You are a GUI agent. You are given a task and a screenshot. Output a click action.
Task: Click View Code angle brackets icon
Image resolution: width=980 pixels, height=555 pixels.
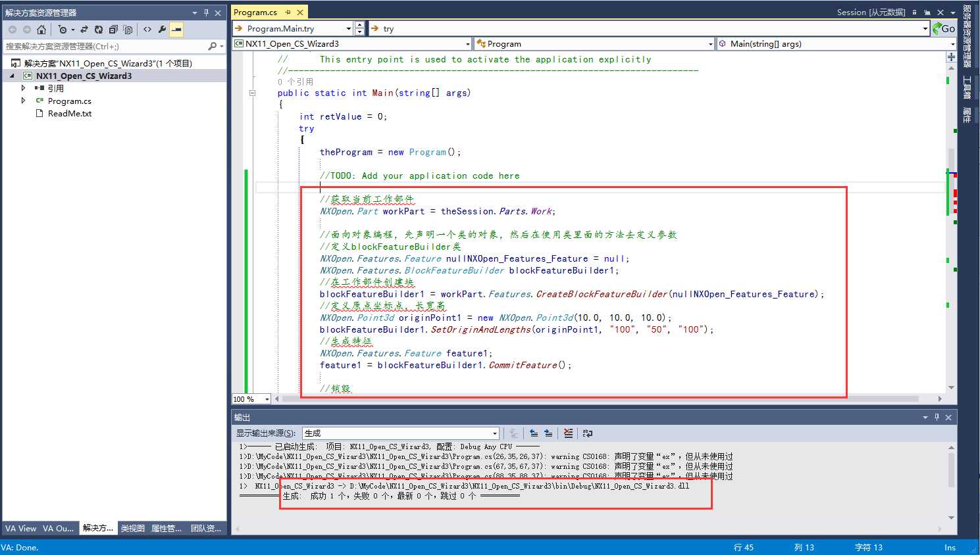(147, 30)
